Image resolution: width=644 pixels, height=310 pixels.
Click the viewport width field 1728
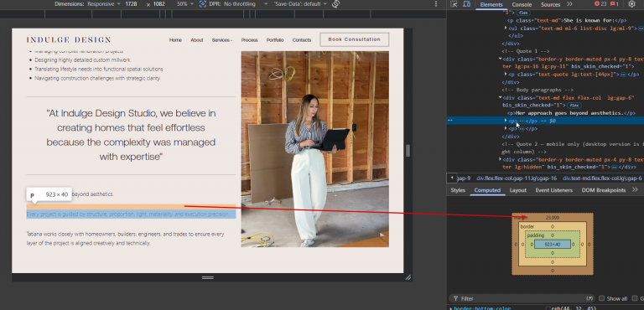pos(132,4)
